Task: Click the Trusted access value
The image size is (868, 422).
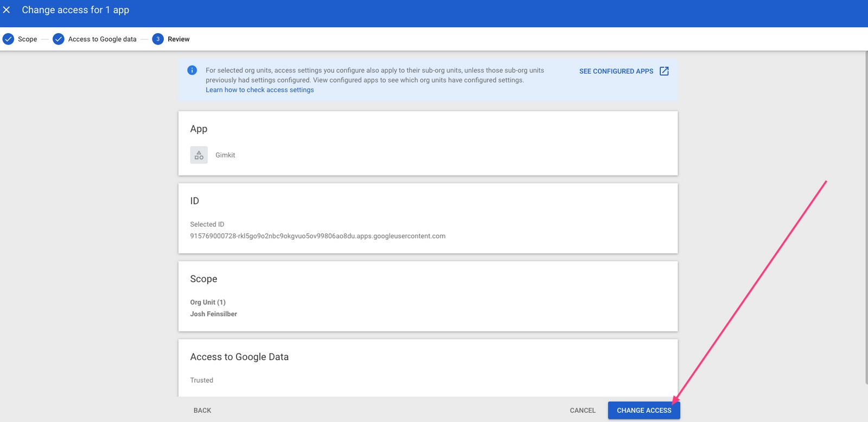Action: [202, 380]
